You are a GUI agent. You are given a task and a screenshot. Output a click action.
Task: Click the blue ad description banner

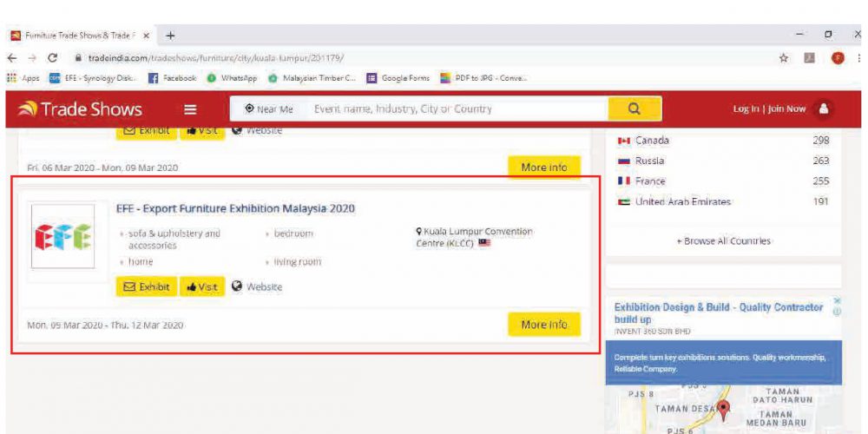724,363
